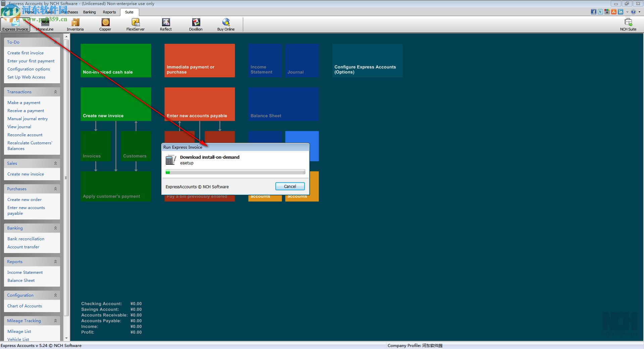Viewport: 644px width, 349px height.
Task: Collapse the Banking sidebar section
Action: coord(55,228)
